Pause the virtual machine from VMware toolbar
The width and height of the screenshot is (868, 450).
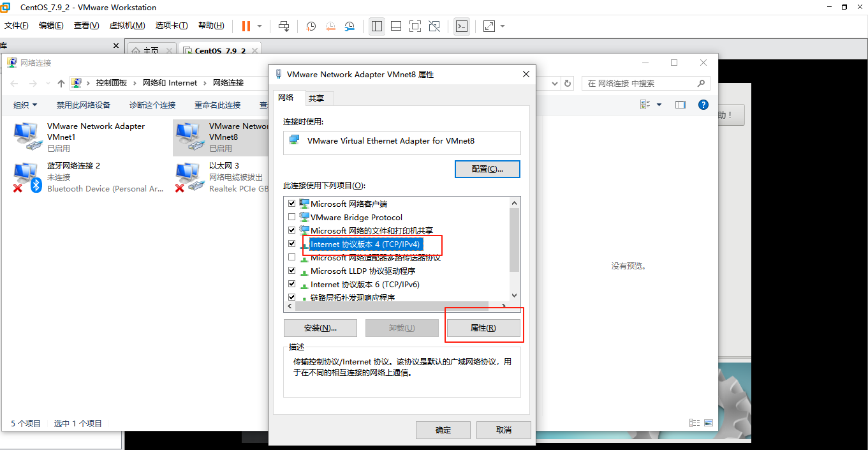[246, 26]
